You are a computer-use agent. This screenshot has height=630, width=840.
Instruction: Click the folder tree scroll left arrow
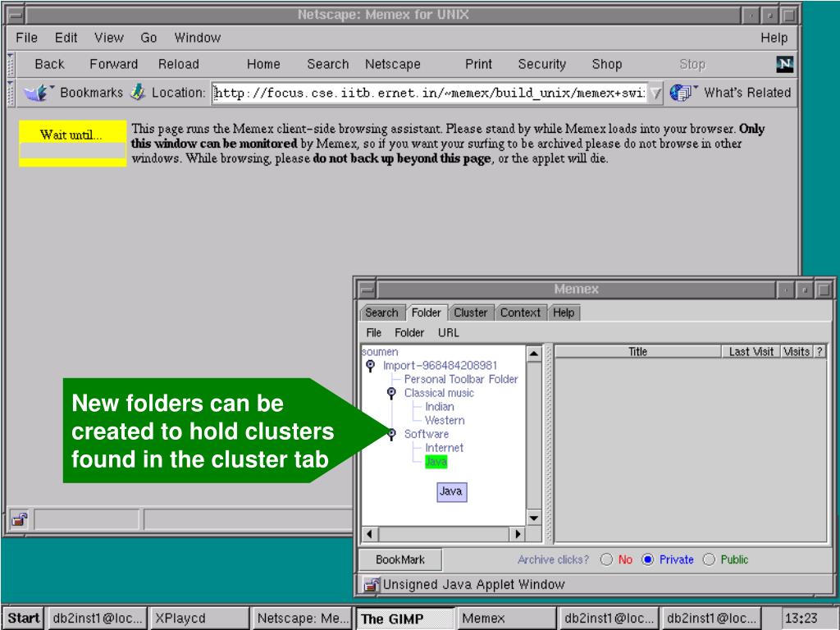click(x=370, y=534)
